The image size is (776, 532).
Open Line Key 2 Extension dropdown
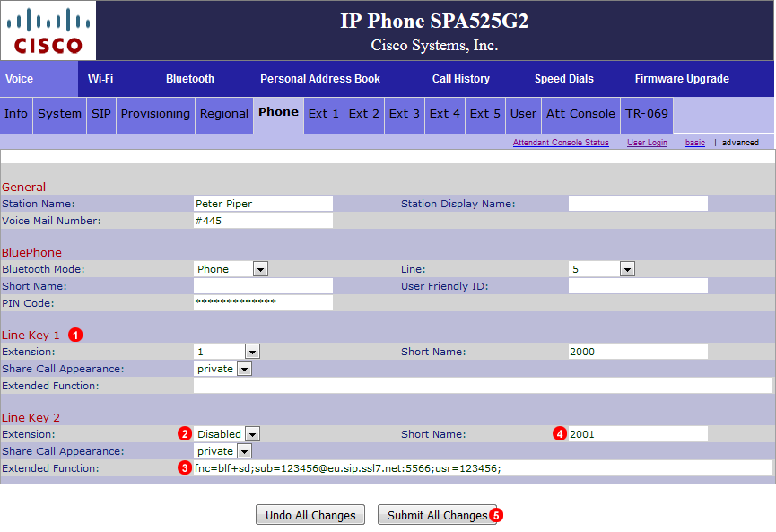pos(227,434)
